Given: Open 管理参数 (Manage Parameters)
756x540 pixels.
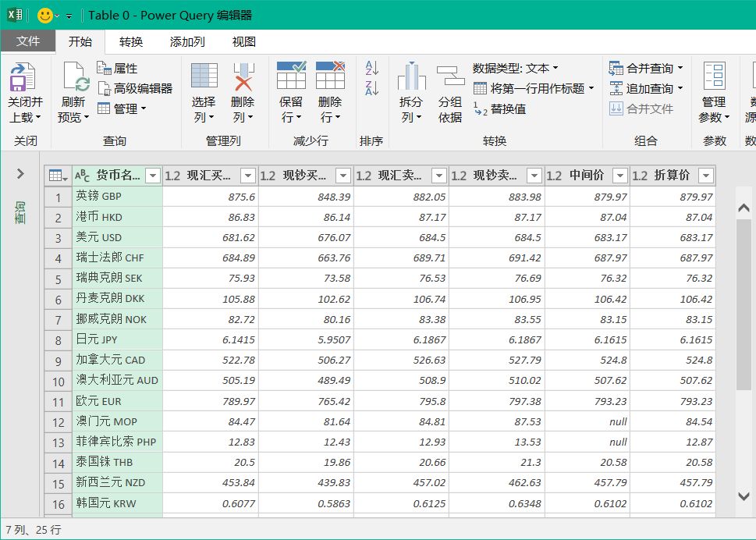Looking at the screenshot, I should coord(714,82).
